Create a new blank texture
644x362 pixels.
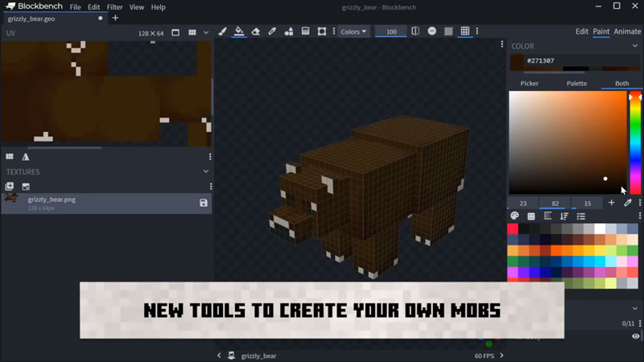[x=10, y=187]
